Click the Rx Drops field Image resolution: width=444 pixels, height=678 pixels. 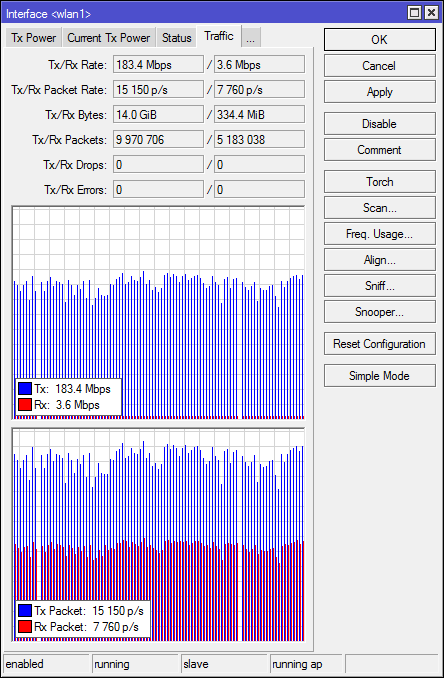coord(259,165)
